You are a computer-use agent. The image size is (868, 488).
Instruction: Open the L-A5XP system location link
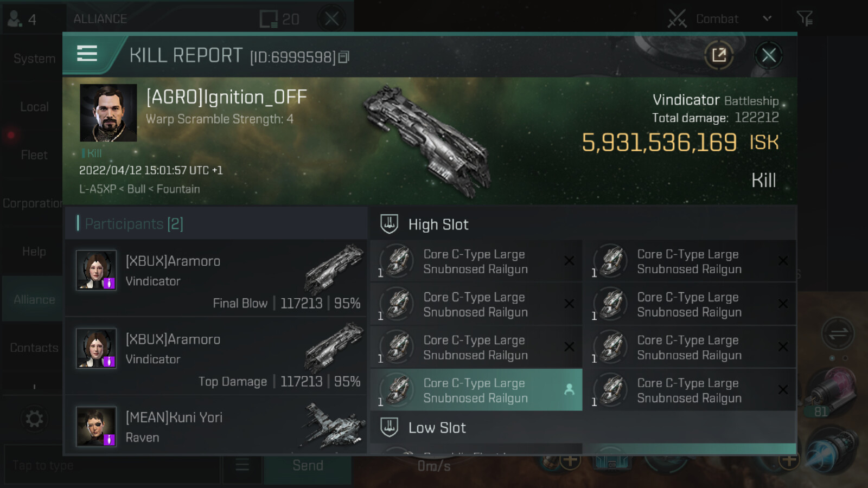coord(98,189)
